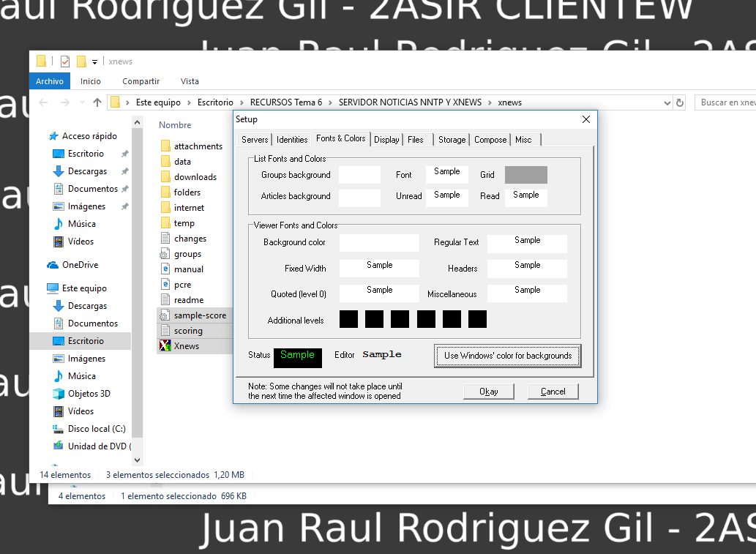Open the Inicio ribbon tab
Viewport: 756px width, 554px height.
click(91, 81)
